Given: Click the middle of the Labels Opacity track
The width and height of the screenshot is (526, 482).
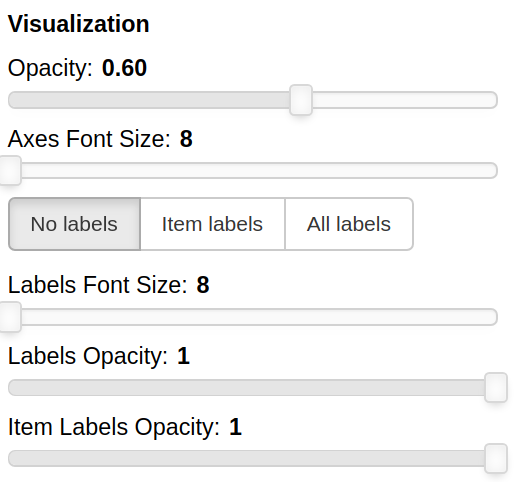Looking at the screenshot, I should 253,387.
